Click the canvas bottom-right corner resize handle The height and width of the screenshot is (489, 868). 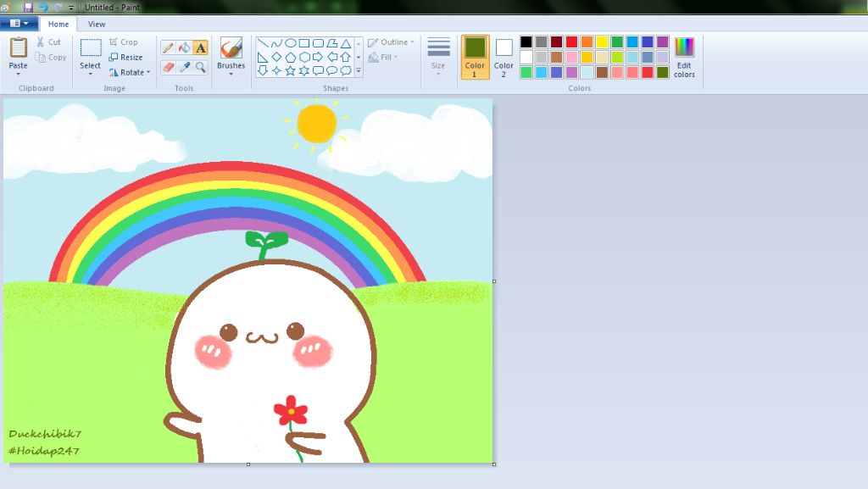[x=494, y=464]
